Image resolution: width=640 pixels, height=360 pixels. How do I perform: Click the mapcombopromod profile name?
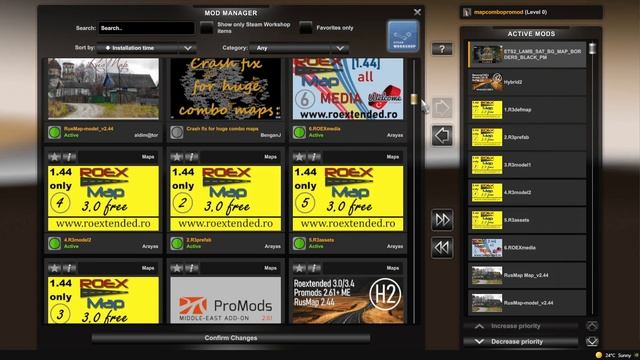click(498, 12)
